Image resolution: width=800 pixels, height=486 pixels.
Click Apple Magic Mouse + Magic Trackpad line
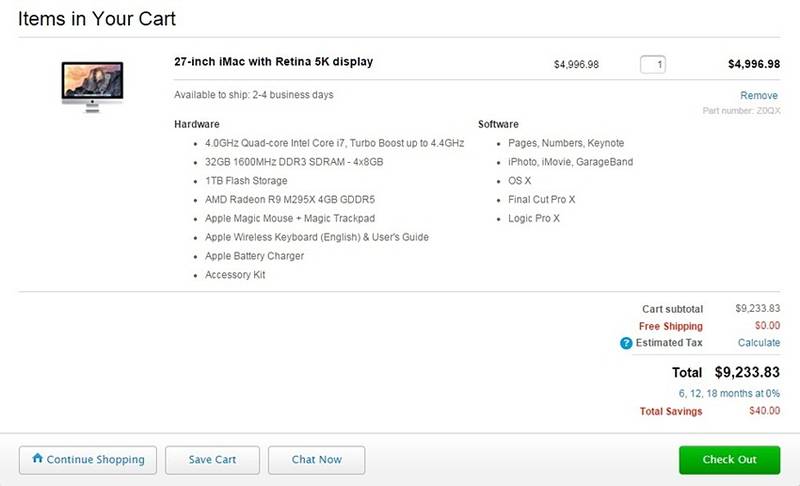tap(290, 218)
